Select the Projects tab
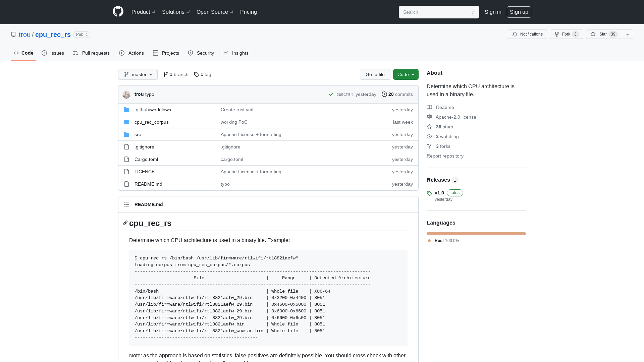Image resolution: width=644 pixels, height=362 pixels. click(x=166, y=53)
